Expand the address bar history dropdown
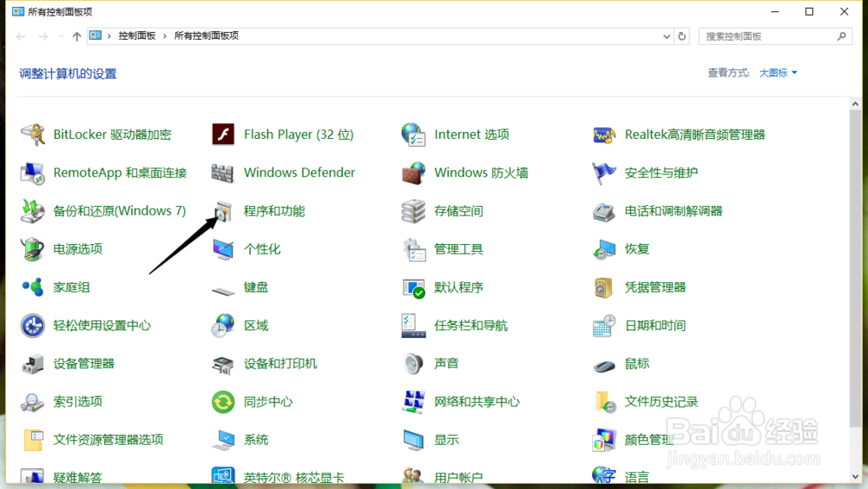868x489 pixels. (667, 36)
